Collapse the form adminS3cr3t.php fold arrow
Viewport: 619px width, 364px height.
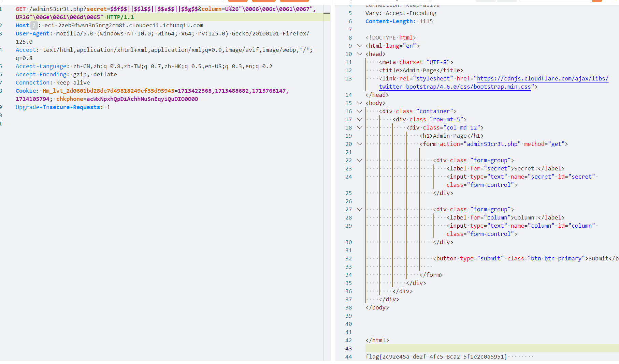tap(359, 144)
